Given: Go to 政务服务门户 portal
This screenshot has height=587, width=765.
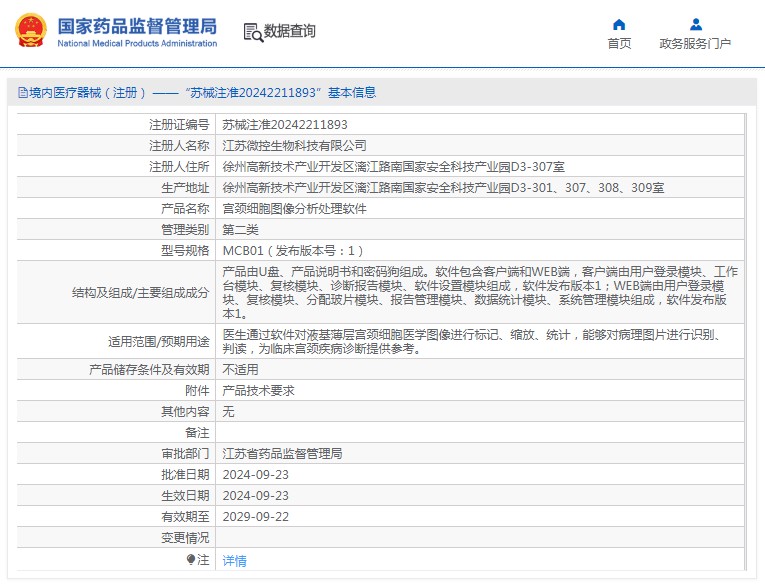Looking at the screenshot, I should pyautogui.click(x=695, y=44).
